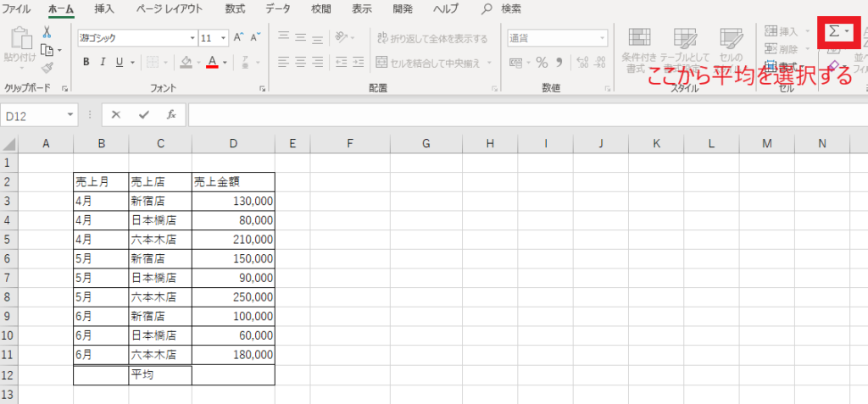868x404 pixels.
Task: Click the cell borders icon
Action: [153, 62]
